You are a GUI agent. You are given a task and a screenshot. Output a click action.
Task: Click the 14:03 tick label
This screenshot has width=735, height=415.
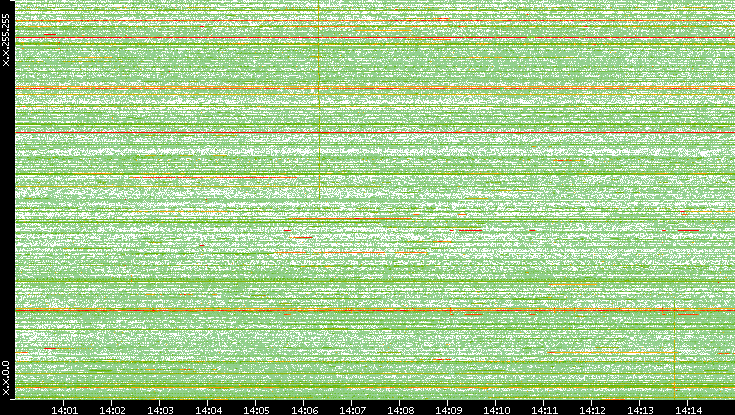[x=160, y=410]
